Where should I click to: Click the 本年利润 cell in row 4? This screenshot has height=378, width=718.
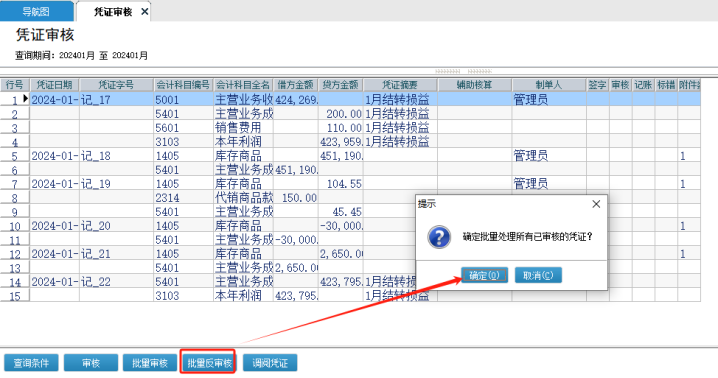tap(243, 142)
